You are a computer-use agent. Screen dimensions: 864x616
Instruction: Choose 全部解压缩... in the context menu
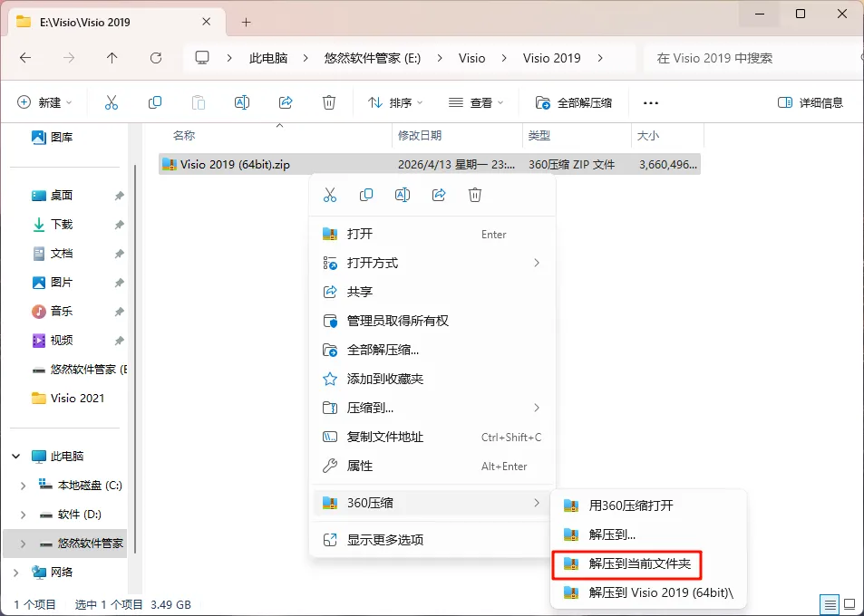(432, 350)
